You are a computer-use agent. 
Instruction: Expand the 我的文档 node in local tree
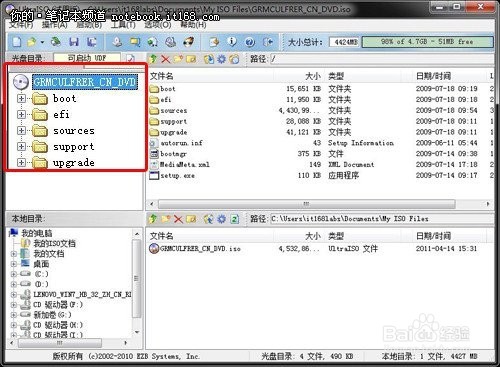[14, 254]
